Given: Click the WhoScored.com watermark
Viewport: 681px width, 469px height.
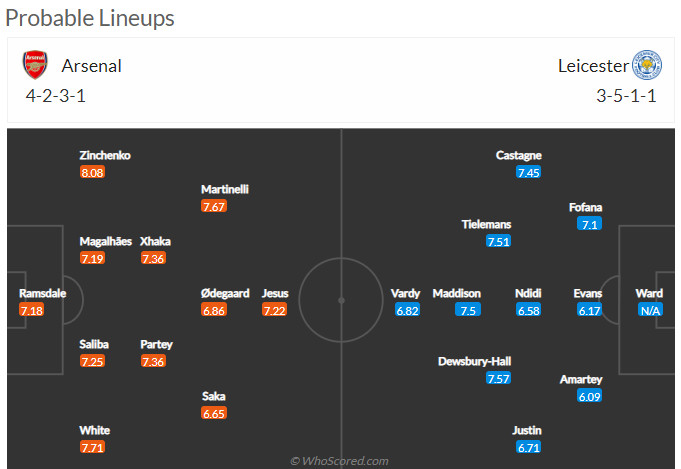Looking at the screenshot, I should [340, 461].
